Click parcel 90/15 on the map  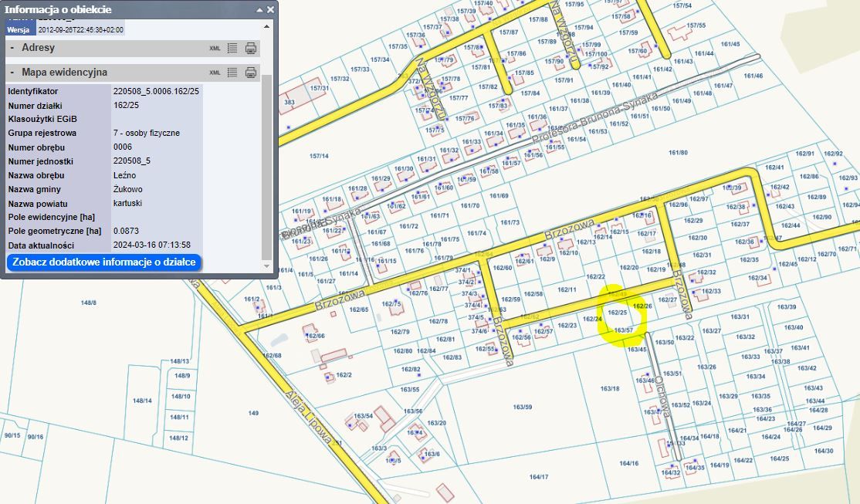click(12, 436)
